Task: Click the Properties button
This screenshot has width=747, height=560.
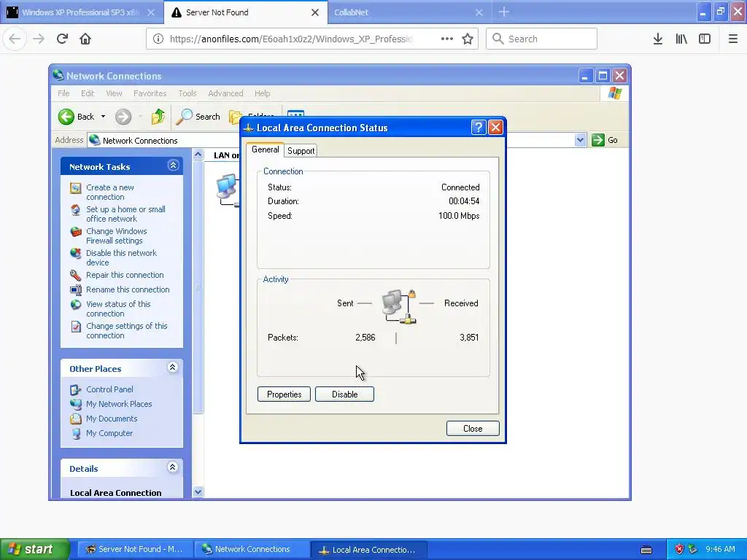Action: [284, 394]
